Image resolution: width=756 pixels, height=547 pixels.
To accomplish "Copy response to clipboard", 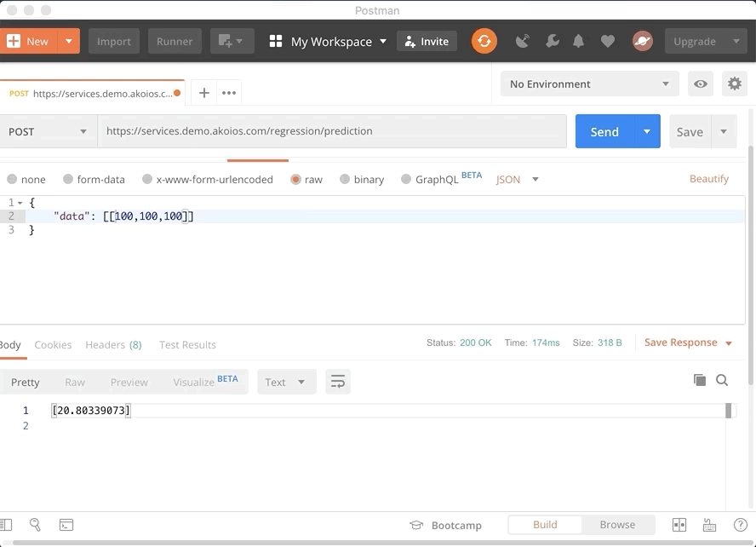I will pos(700,380).
